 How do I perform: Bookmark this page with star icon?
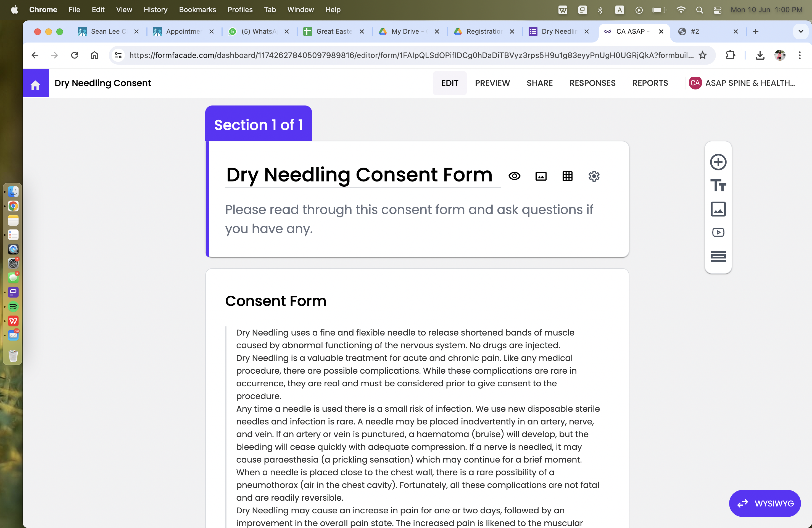click(702, 55)
